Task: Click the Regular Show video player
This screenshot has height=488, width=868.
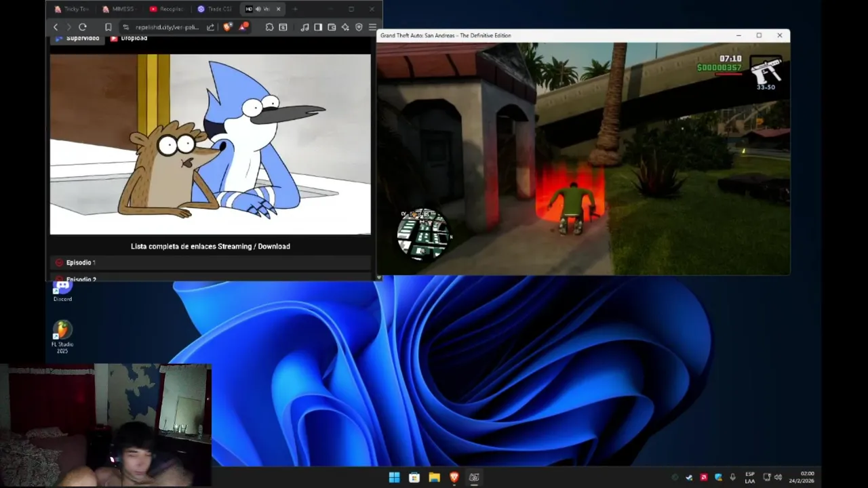Action: pos(210,144)
